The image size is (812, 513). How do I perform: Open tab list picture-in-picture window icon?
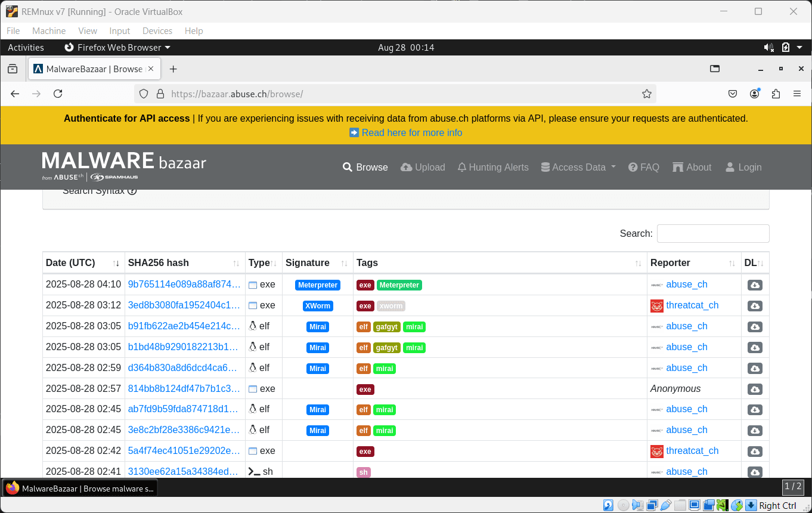point(715,69)
